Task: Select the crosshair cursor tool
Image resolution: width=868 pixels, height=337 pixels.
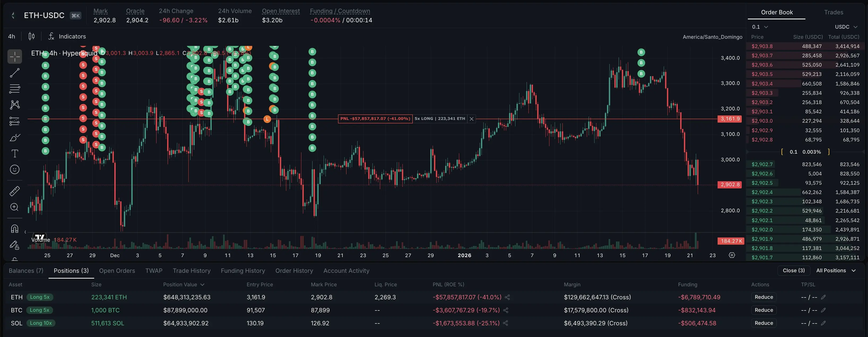Action: (x=15, y=57)
